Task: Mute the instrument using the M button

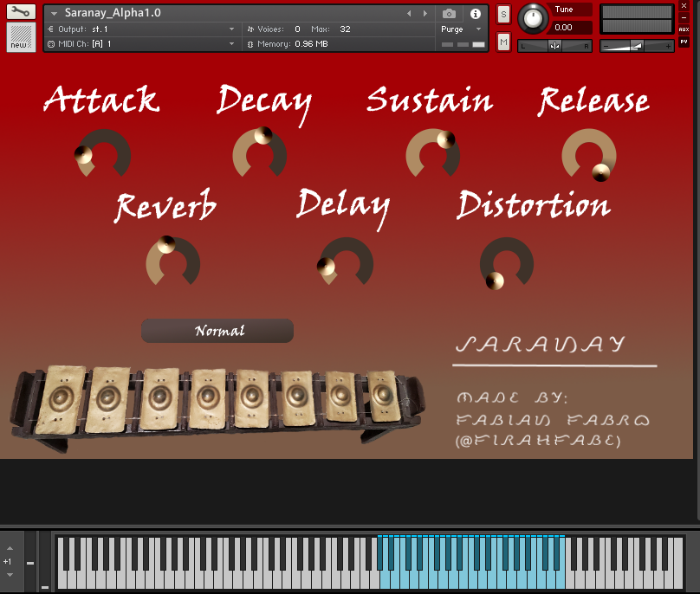Action: click(x=503, y=41)
